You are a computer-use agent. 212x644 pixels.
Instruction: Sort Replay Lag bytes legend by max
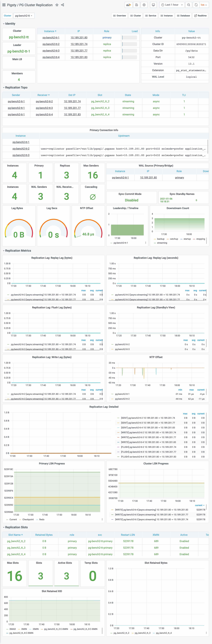(x=84, y=290)
